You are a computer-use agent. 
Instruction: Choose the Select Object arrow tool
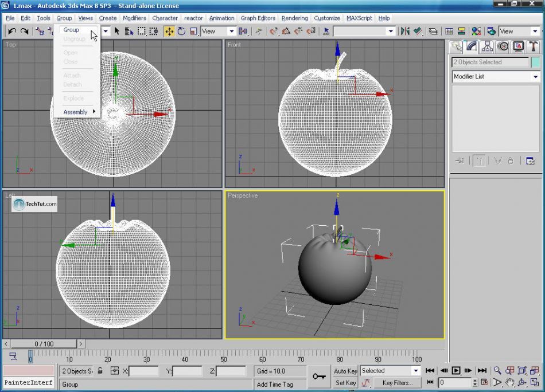[x=117, y=32]
